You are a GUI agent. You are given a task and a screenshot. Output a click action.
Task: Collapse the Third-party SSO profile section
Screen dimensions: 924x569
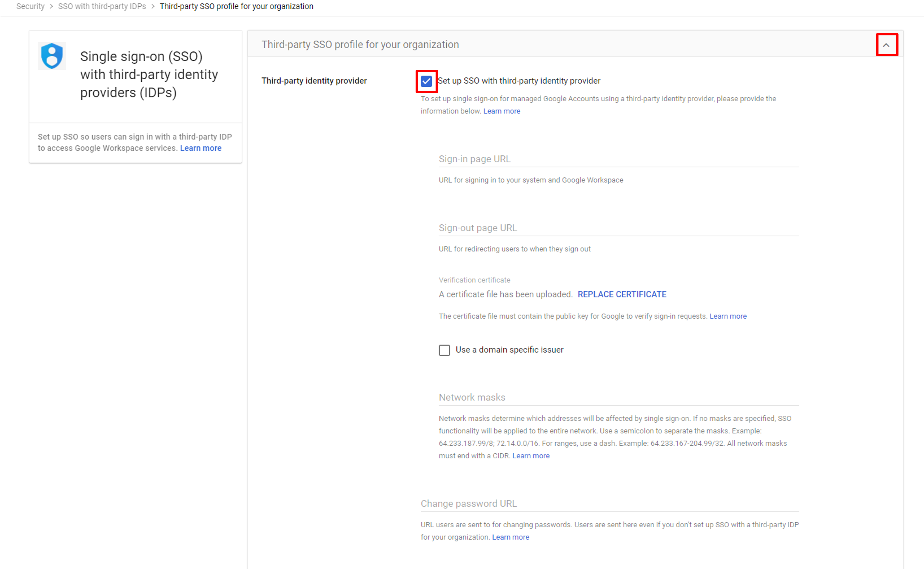pyautogui.click(x=886, y=45)
